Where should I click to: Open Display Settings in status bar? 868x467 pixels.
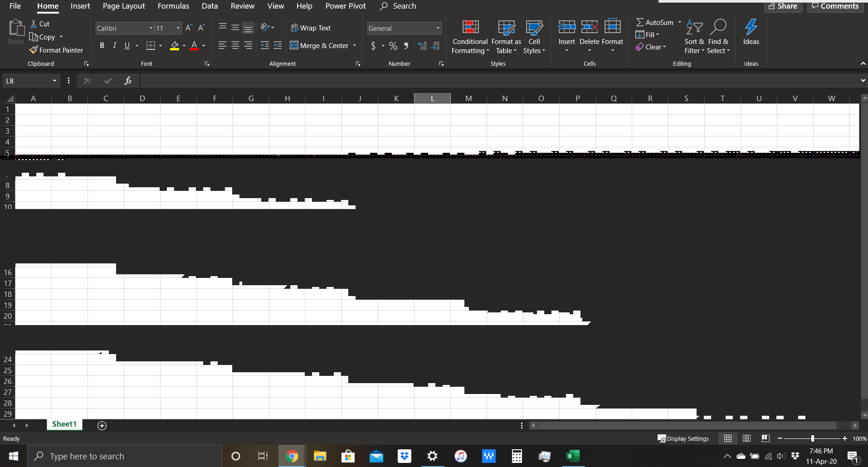coord(683,438)
